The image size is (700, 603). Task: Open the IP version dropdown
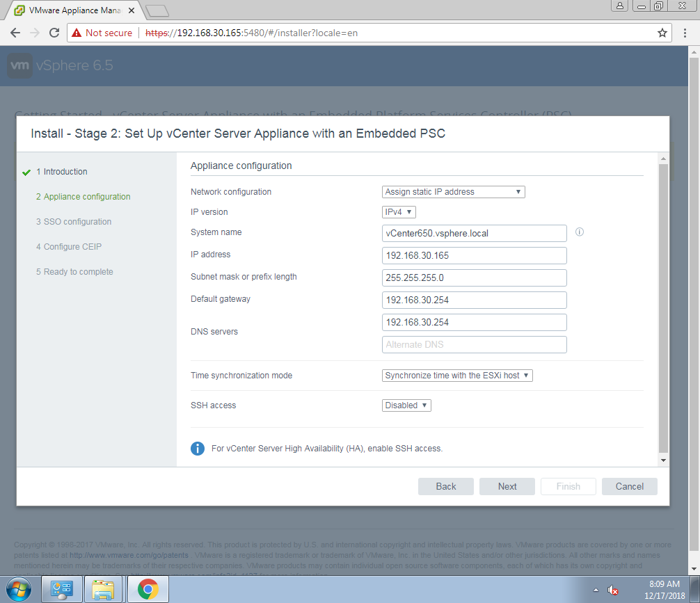point(399,212)
